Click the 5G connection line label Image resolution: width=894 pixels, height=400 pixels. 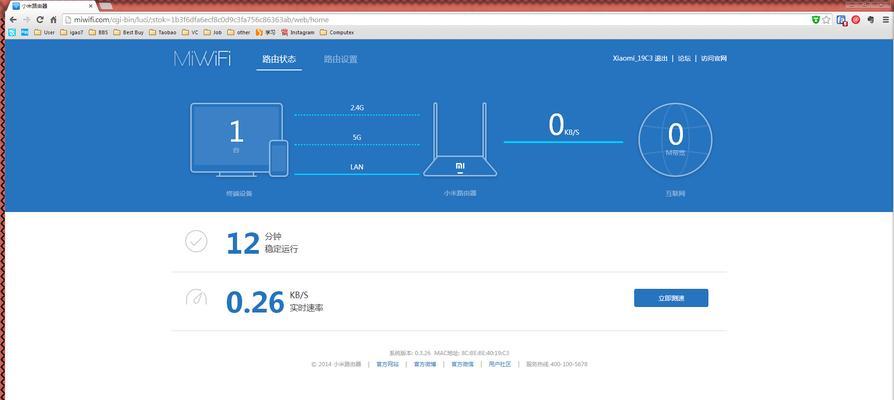(357, 137)
